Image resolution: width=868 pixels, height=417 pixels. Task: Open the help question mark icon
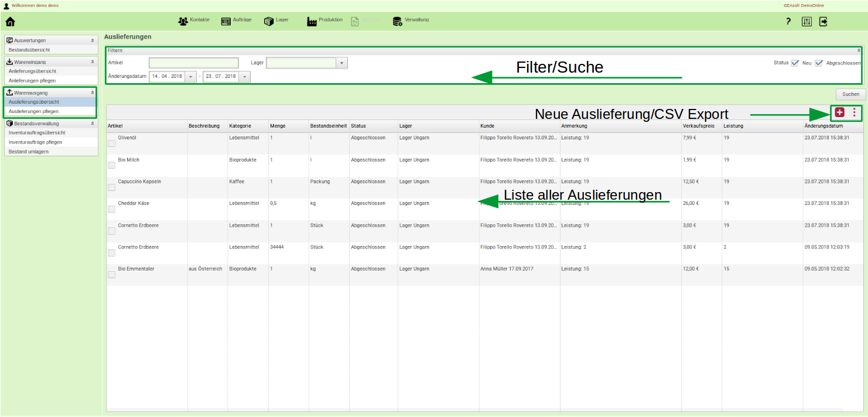[x=788, y=21]
